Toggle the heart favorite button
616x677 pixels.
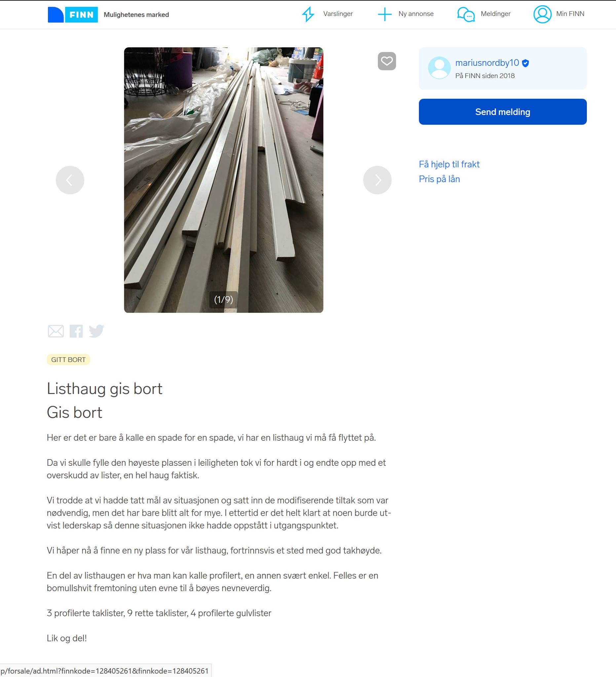[387, 61]
